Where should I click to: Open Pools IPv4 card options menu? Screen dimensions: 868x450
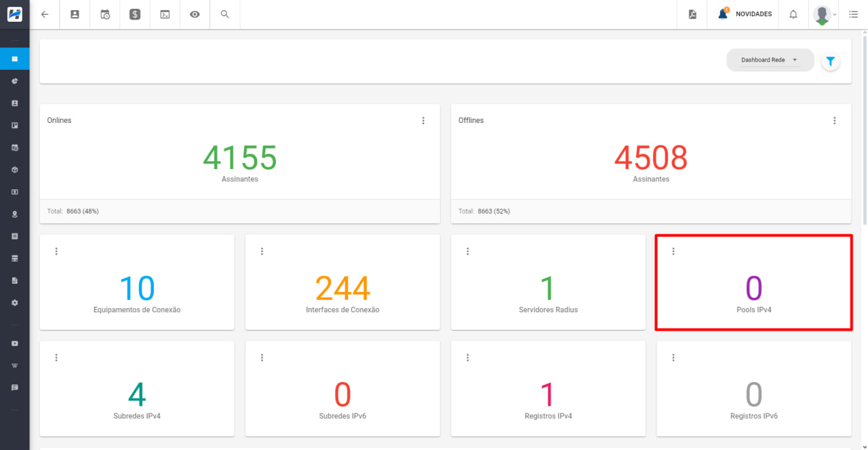[x=673, y=251]
